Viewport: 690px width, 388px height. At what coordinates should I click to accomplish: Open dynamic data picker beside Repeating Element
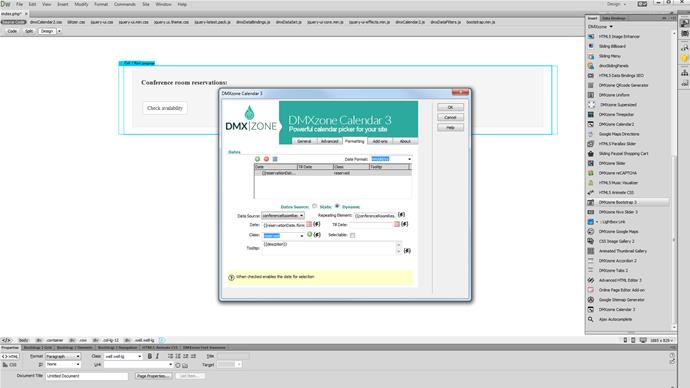[401, 215]
